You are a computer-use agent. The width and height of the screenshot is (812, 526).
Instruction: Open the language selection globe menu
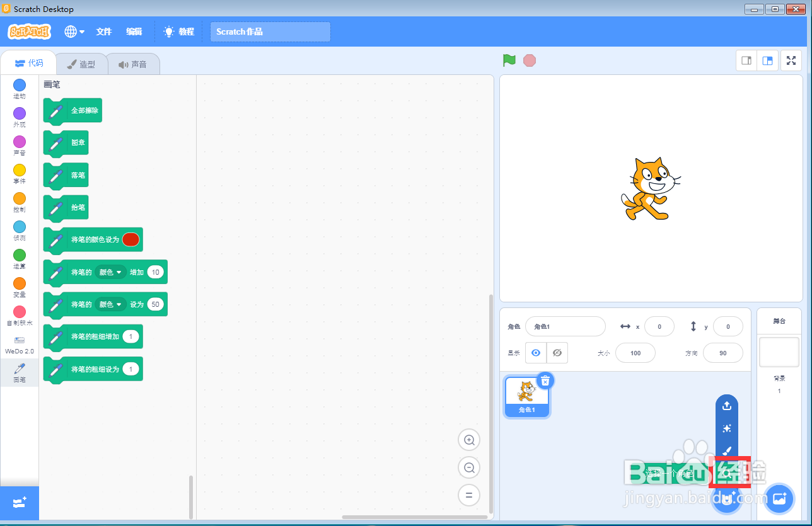pos(74,31)
